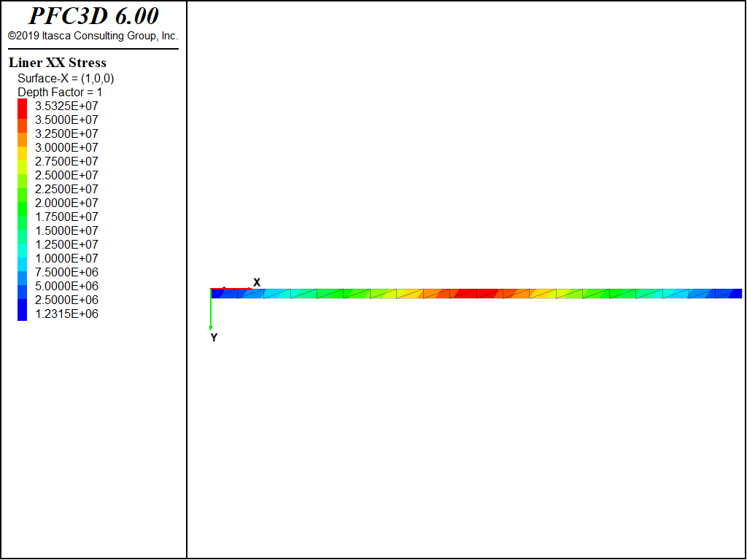This screenshot has height=560, width=747.
Task: Click legend value 1.0000E+07
Action: (x=66, y=258)
